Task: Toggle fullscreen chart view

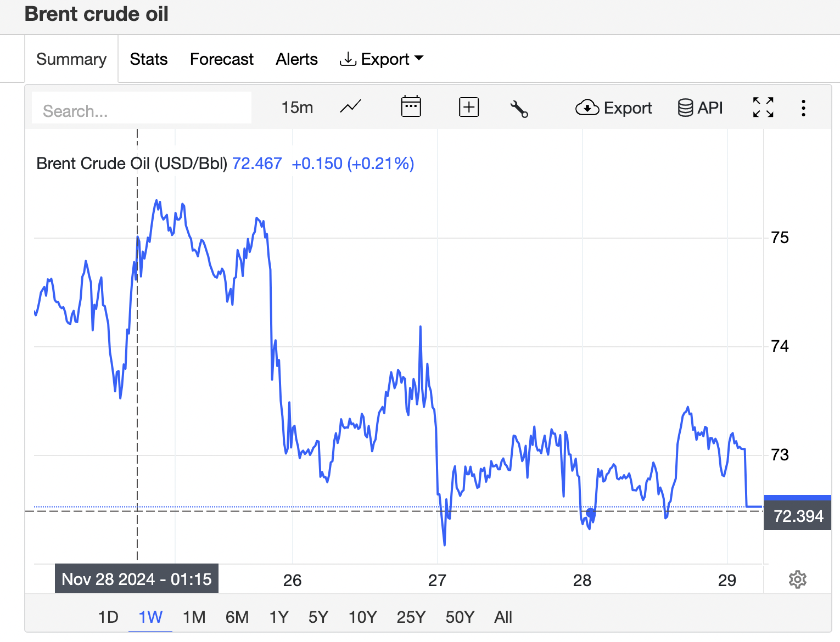Action: click(x=763, y=107)
